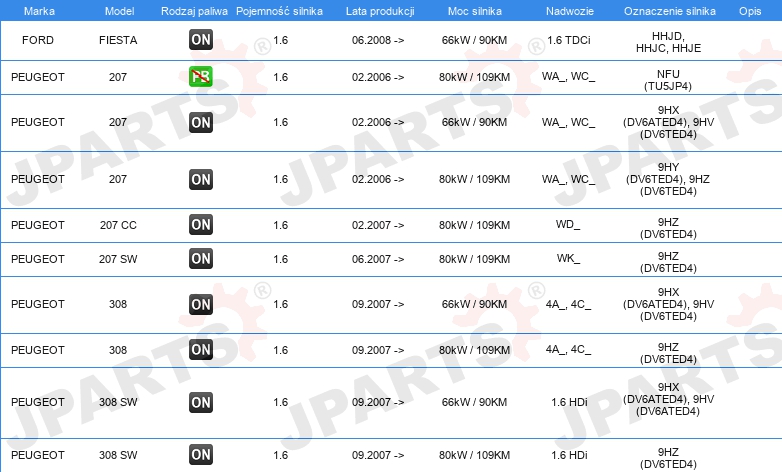Select the FIESTA model cell
Viewport: 782px width, 472px height.
(118, 40)
